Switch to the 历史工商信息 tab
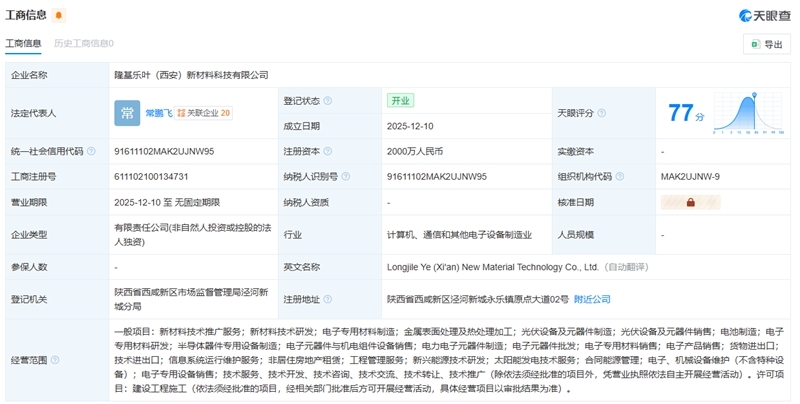800x404 pixels. tap(83, 44)
